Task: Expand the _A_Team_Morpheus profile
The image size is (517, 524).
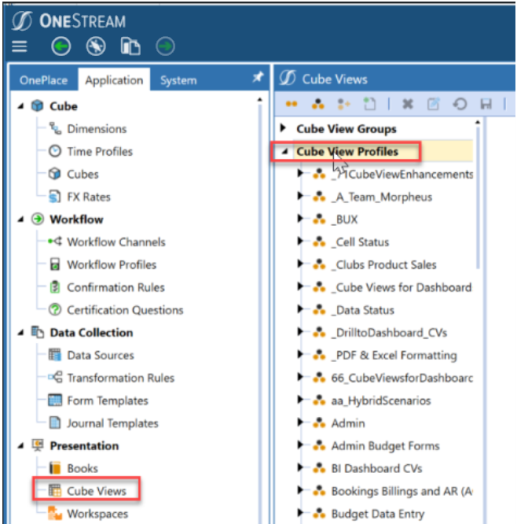Action: [300, 196]
